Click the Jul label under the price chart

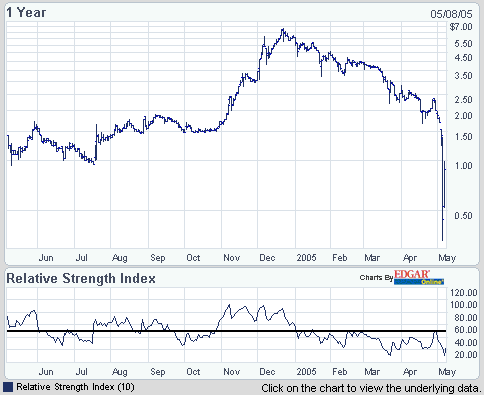click(81, 258)
